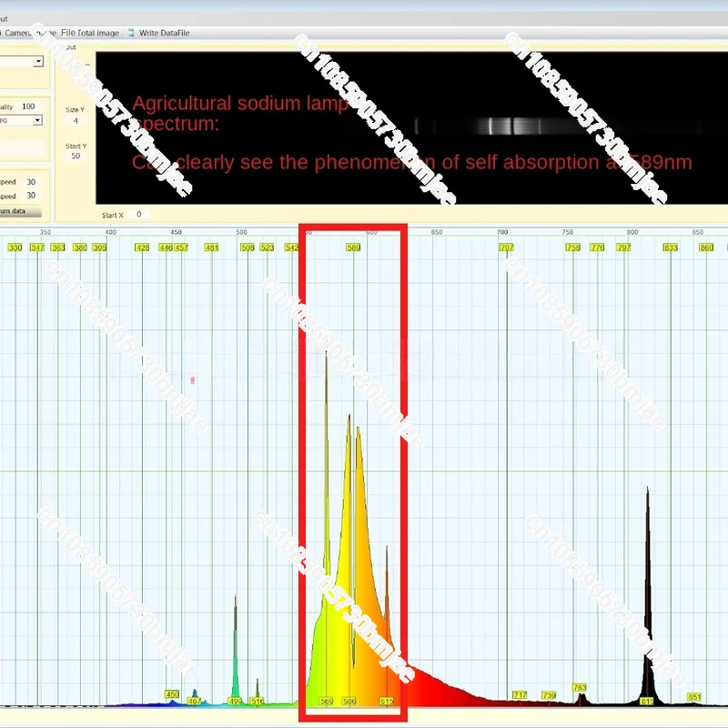Click the quality field showing 100

29,106
